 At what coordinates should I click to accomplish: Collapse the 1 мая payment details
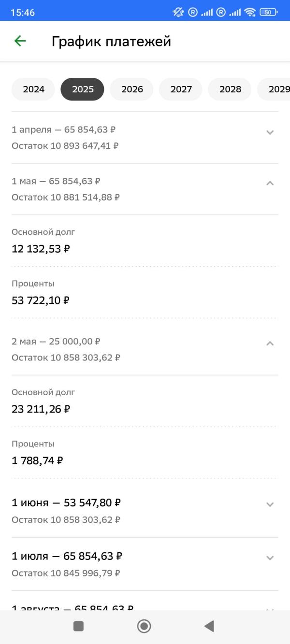270,183
